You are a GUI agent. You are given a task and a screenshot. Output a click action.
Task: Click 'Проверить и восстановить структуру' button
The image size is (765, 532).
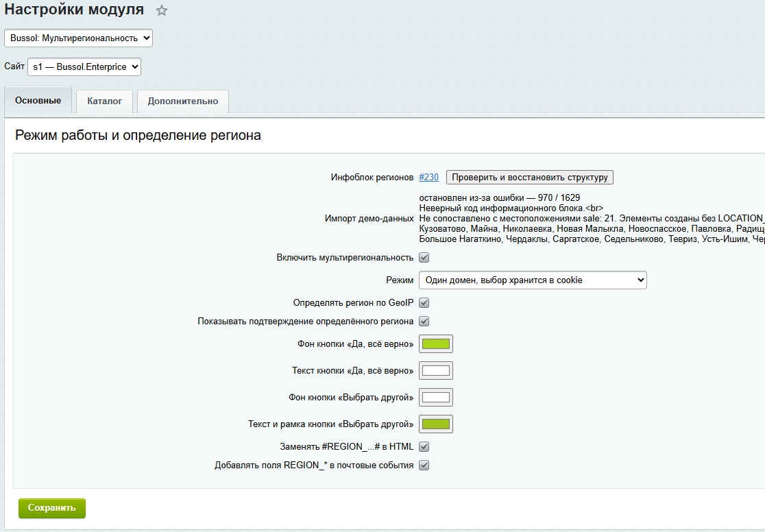point(530,177)
